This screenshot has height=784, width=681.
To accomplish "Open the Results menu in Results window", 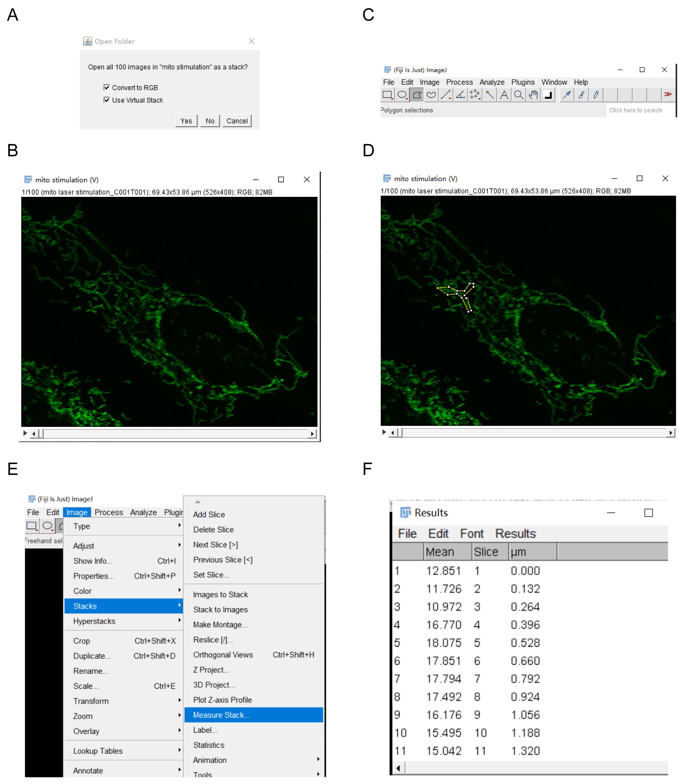I will pos(515,534).
